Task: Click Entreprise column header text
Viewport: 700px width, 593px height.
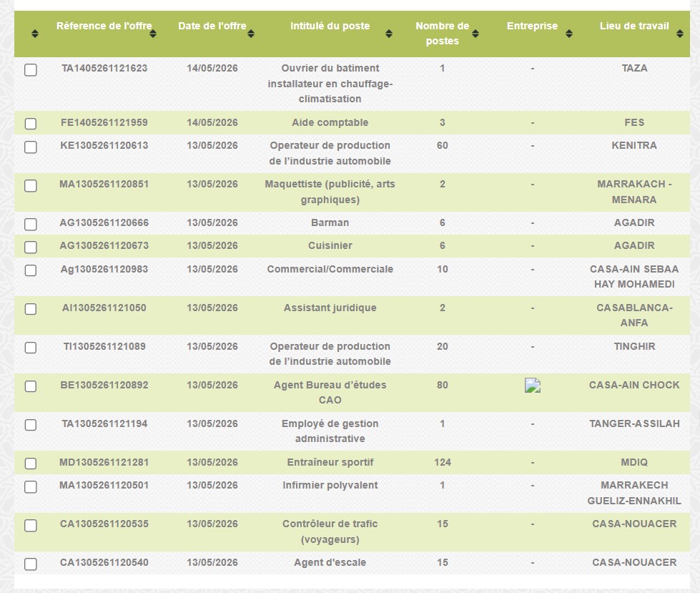Action: coord(532,26)
